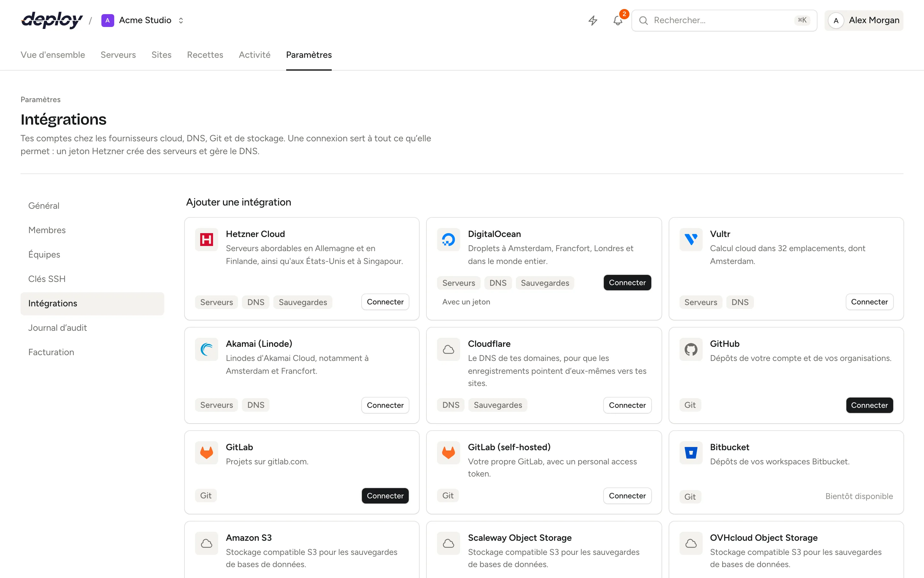Go to the Vue d'ensemble tab
Image resolution: width=924 pixels, height=578 pixels.
[x=53, y=55]
